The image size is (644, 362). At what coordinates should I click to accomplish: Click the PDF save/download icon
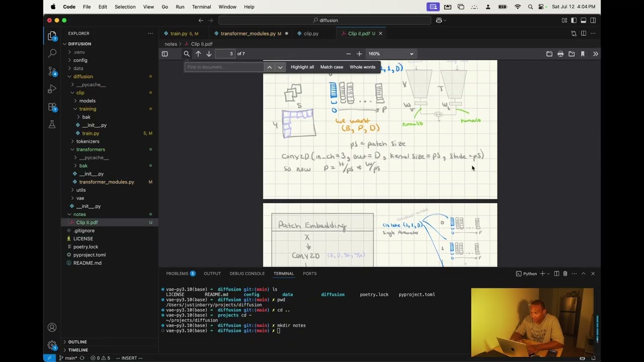(x=572, y=54)
